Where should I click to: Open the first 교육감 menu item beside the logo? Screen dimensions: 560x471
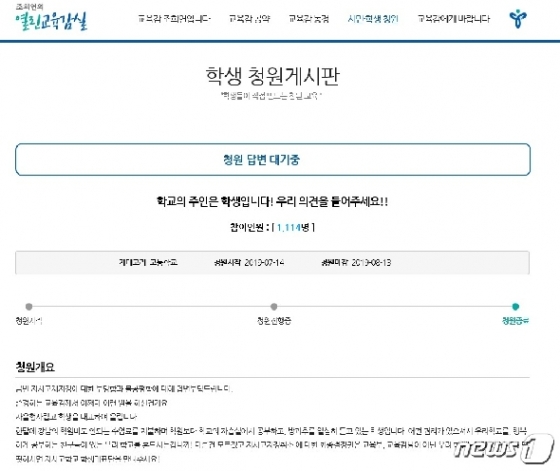click(174, 19)
